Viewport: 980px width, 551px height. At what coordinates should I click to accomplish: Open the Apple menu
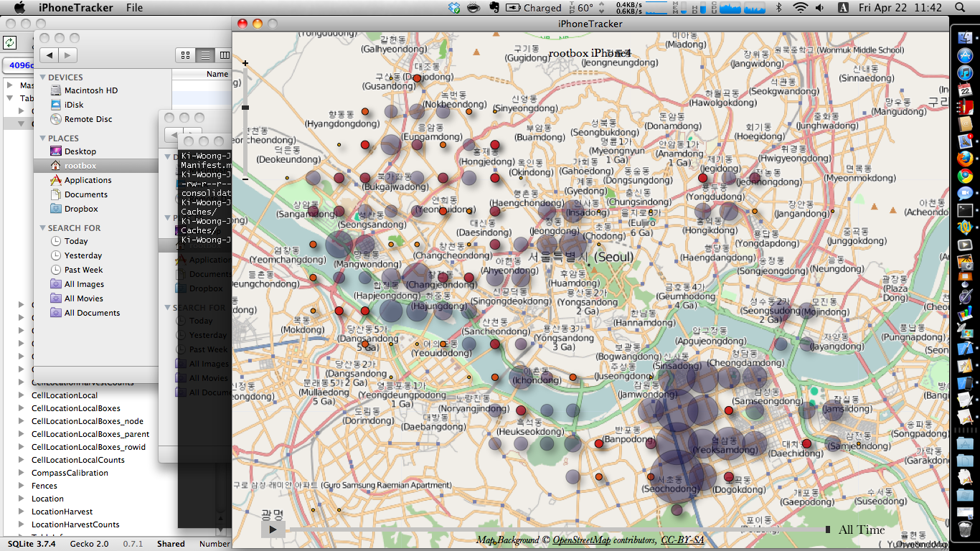coord(19,8)
